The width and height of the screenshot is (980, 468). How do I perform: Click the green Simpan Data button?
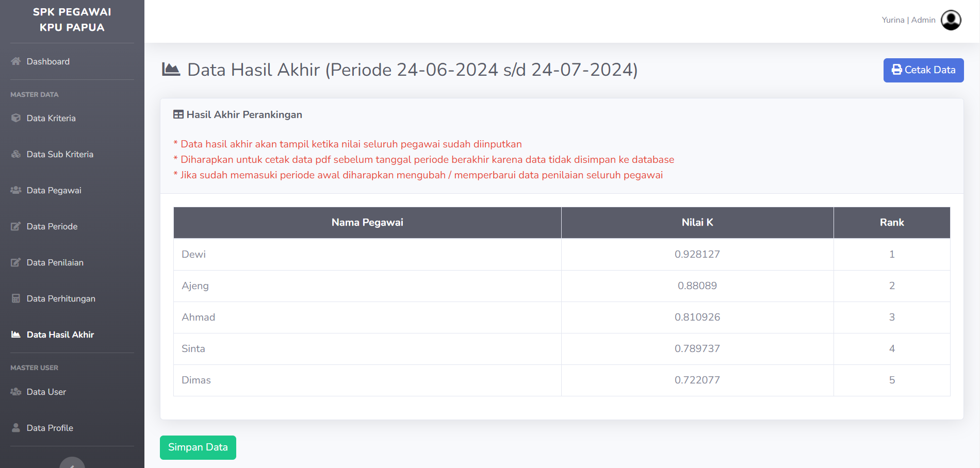[x=198, y=447]
